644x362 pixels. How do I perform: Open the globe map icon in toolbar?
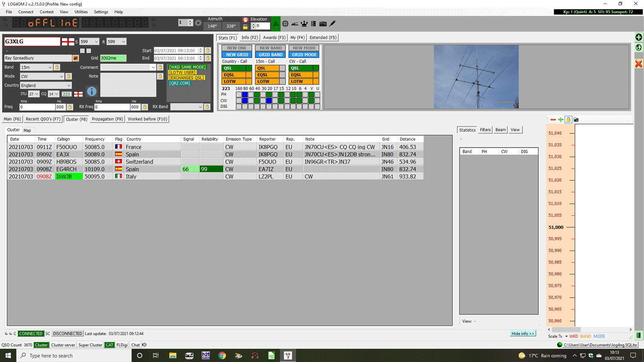point(285,24)
